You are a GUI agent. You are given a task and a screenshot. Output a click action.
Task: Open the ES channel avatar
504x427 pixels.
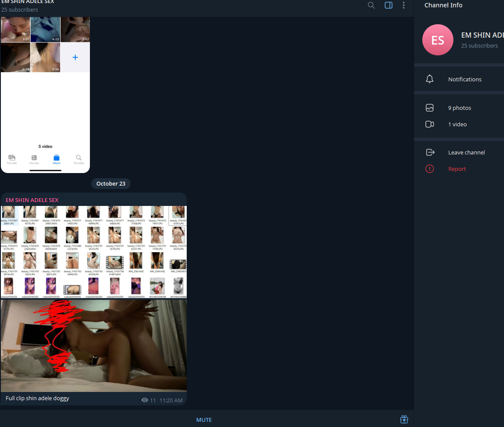click(437, 40)
